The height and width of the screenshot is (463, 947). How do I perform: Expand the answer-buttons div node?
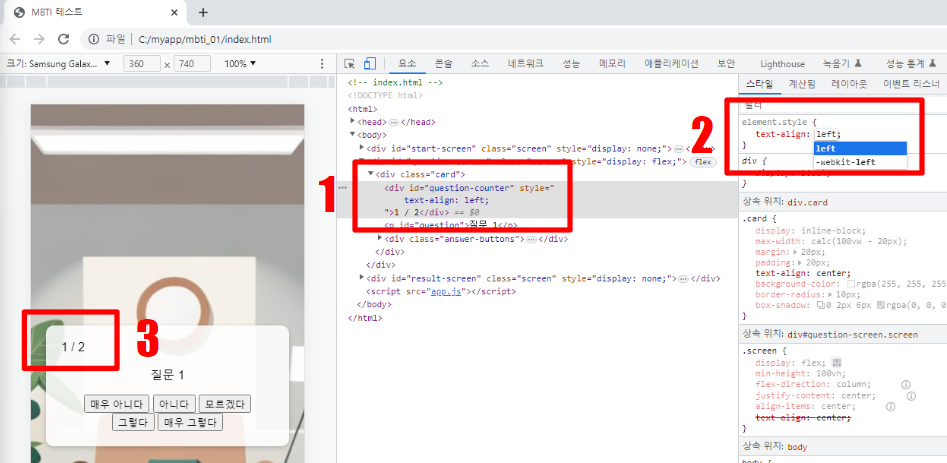click(x=380, y=238)
